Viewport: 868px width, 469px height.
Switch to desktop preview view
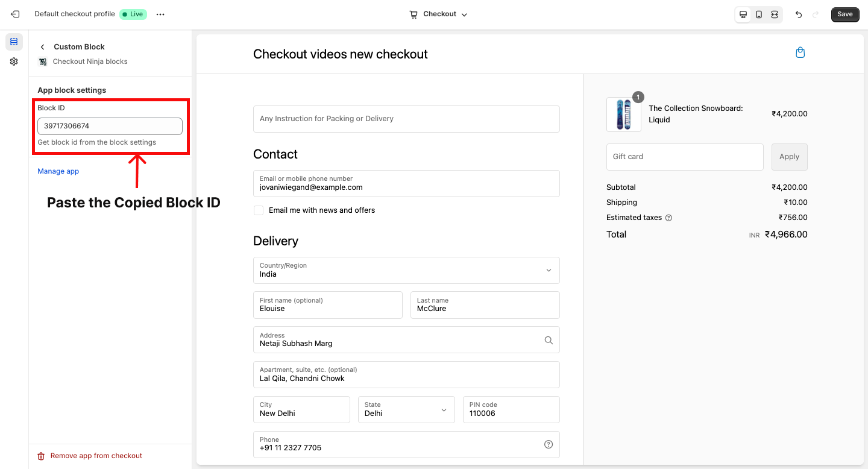743,14
